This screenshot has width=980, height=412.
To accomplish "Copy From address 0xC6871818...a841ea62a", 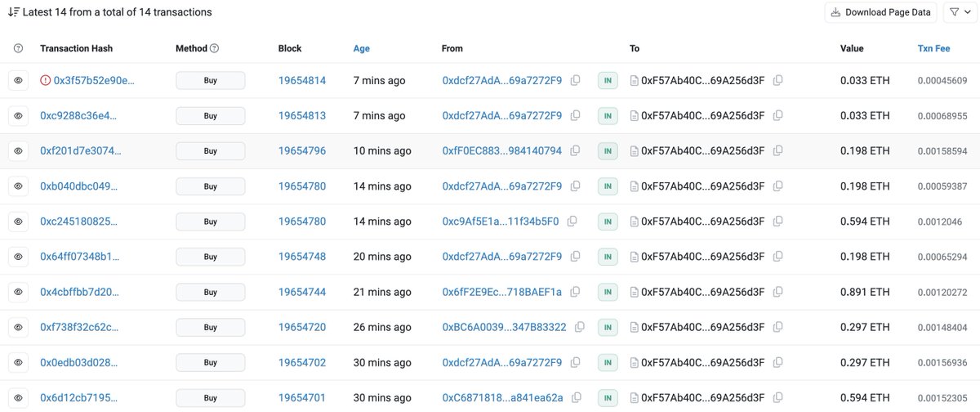I will [x=577, y=397].
